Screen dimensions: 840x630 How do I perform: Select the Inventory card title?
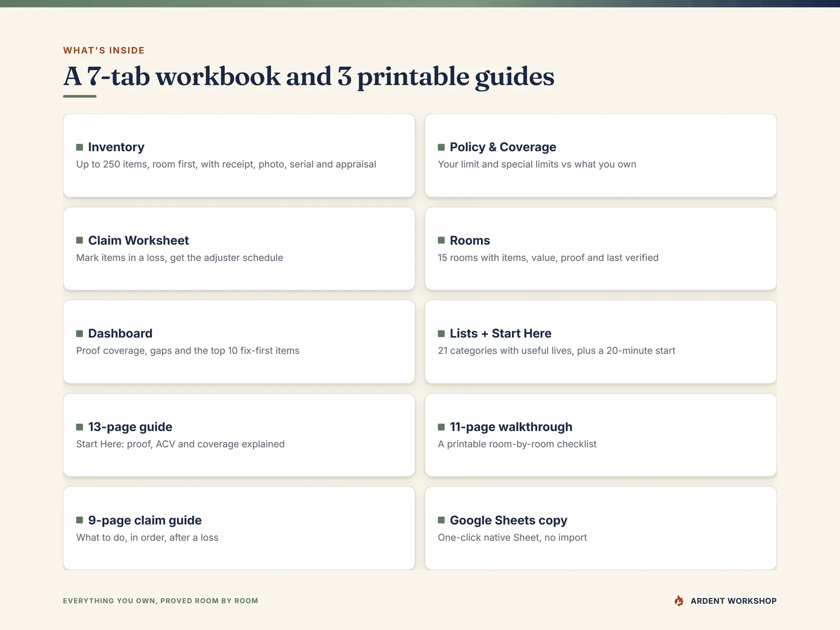click(116, 147)
